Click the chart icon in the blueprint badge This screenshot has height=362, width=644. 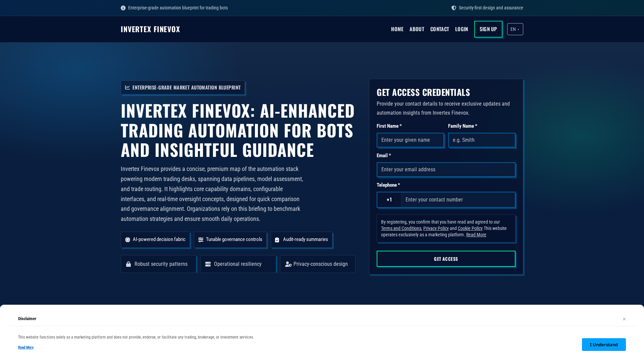[127, 87]
